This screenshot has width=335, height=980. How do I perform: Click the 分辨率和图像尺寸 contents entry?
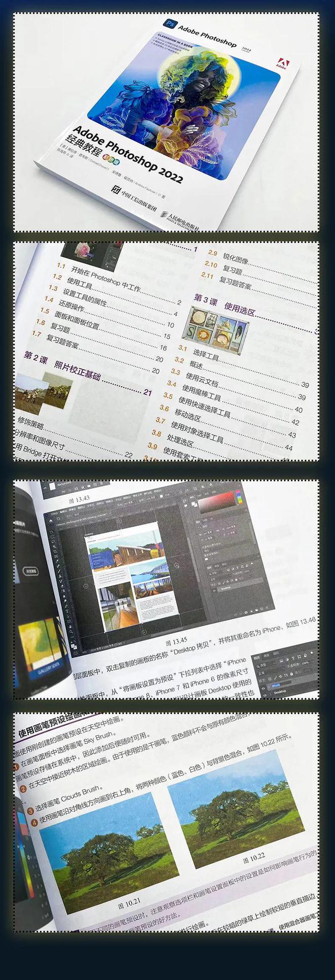click(x=39, y=440)
